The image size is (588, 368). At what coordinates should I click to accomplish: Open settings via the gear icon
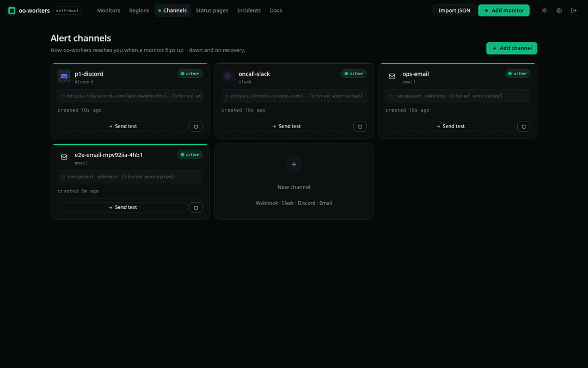click(559, 10)
